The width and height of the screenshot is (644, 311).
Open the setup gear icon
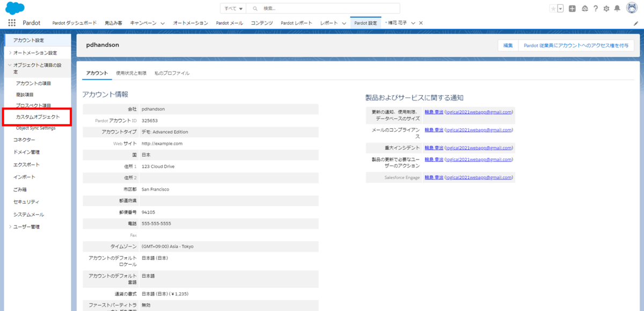(x=606, y=9)
